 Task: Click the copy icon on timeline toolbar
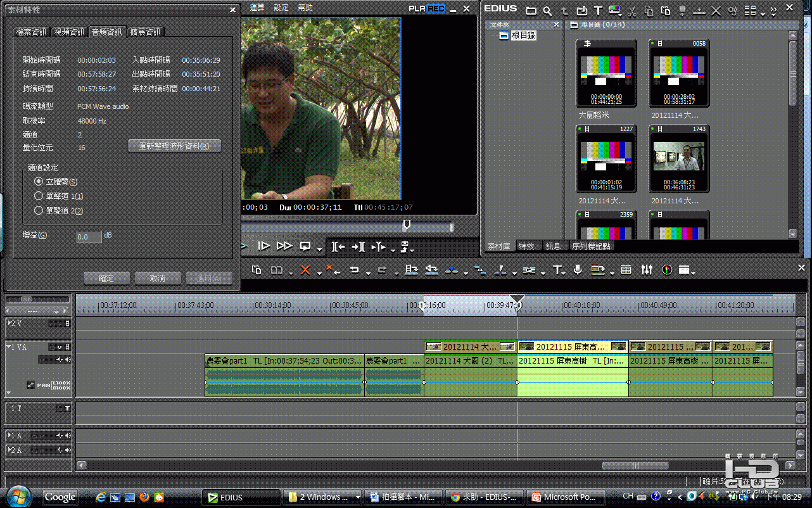[x=257, y=270]
